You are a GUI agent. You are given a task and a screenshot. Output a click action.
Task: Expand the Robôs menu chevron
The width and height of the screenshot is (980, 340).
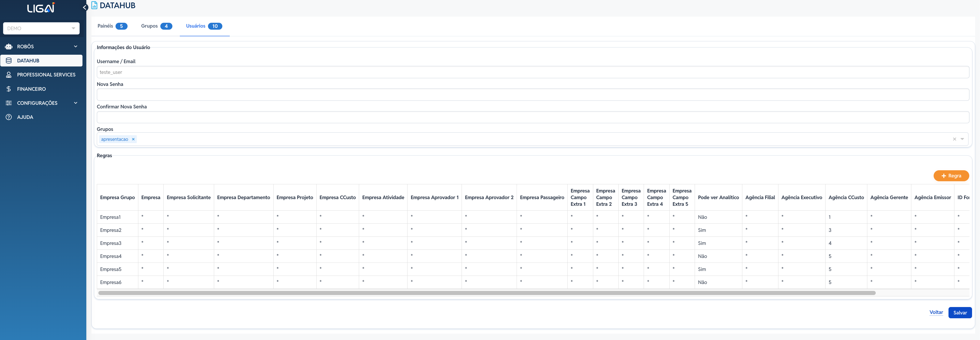tap(75, 46)
